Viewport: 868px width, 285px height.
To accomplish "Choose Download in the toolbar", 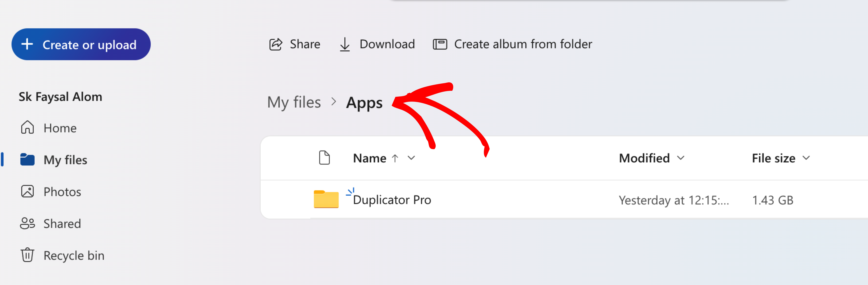I will point(387,44).
